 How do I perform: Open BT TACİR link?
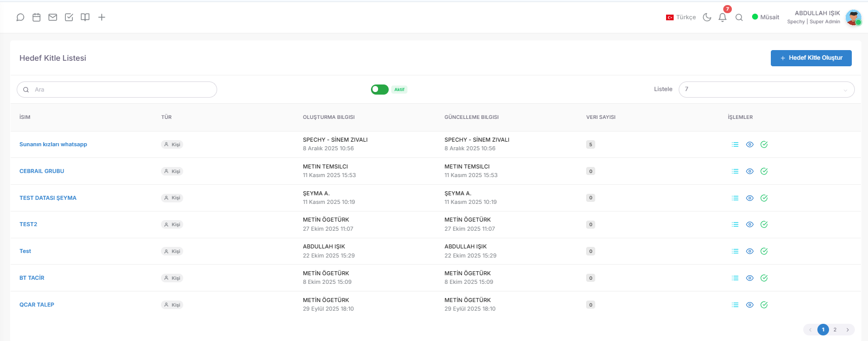32,278
